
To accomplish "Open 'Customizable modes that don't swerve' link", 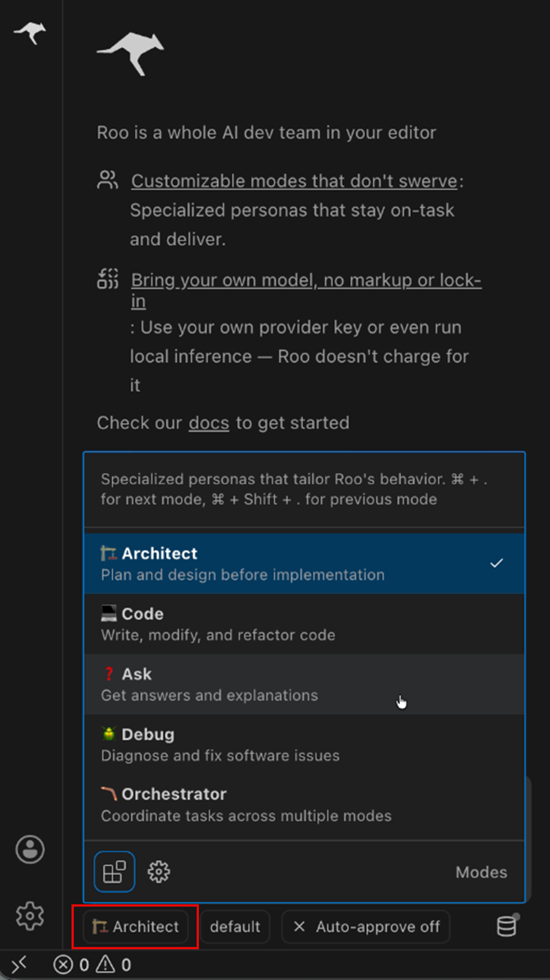I will coord(294,181).
